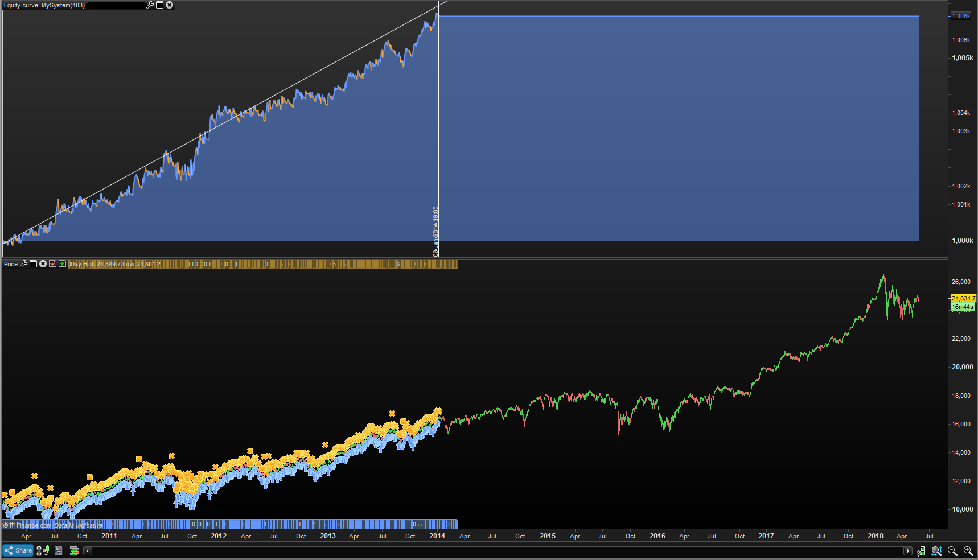
Task: Zoom in the chart time scale
Action: [x=968, y=550]
